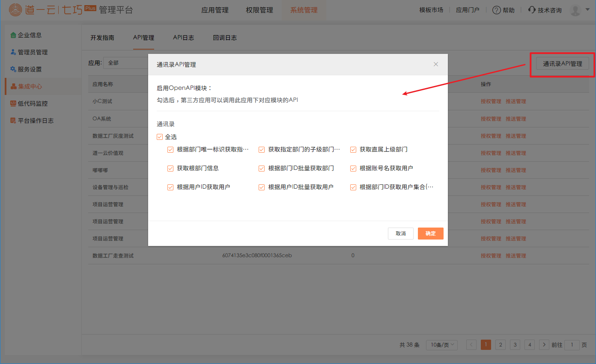Screen dimensions: 596x364
Task: Go to page 4 in pagination
Action: coord(530,345)
